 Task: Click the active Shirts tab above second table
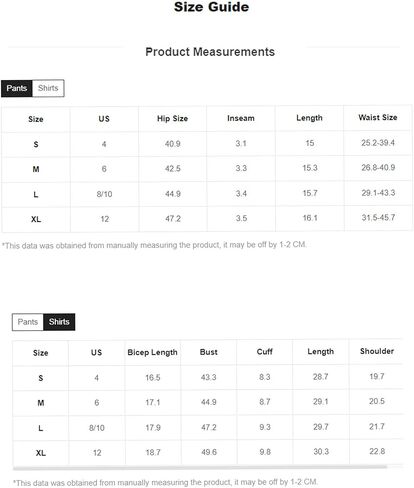59,322
